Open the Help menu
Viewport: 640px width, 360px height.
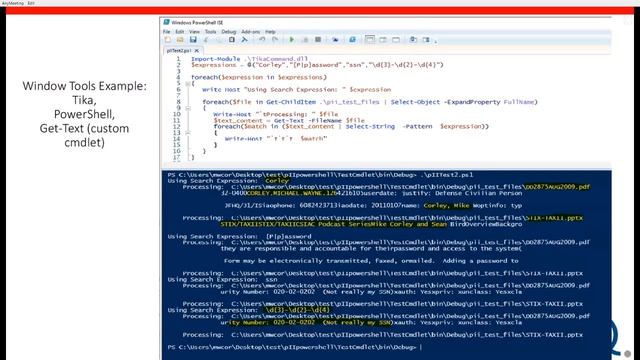pos(270,31)
